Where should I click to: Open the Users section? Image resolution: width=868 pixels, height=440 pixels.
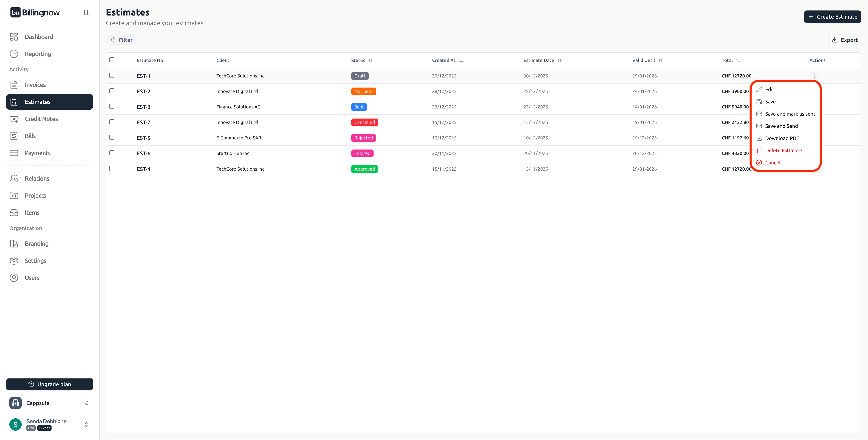[32, 277]
